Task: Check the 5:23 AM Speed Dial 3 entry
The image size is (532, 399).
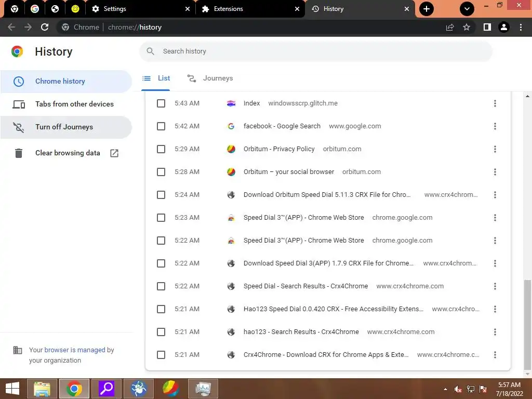Action: click(x=161, y=218)
